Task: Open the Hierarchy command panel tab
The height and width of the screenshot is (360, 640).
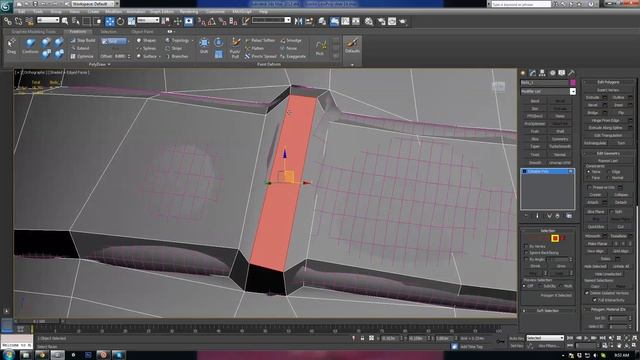Action: coord(542,73)
